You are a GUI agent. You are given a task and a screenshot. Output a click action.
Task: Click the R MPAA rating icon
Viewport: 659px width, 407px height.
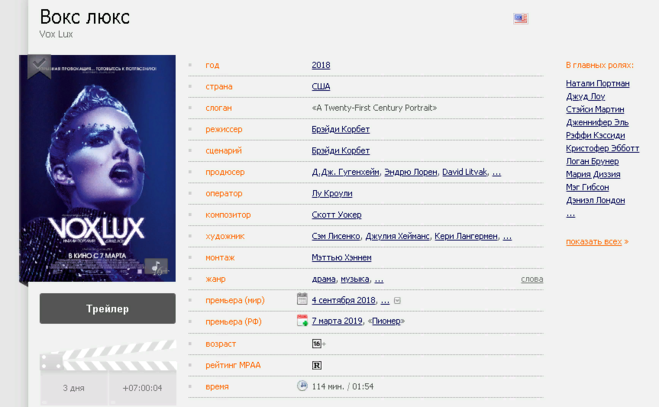point(317,365)
